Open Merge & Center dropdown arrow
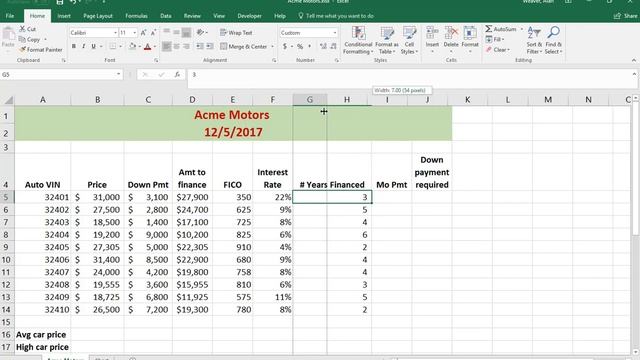Viewport: 640px width, 360px height. [x=272, y=47]
